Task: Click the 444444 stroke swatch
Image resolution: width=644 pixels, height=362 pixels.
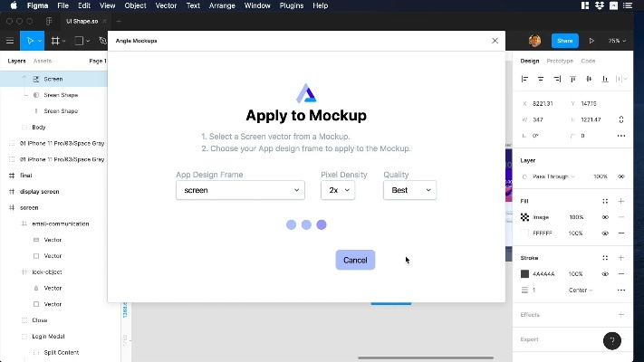Action: [524, 273]
